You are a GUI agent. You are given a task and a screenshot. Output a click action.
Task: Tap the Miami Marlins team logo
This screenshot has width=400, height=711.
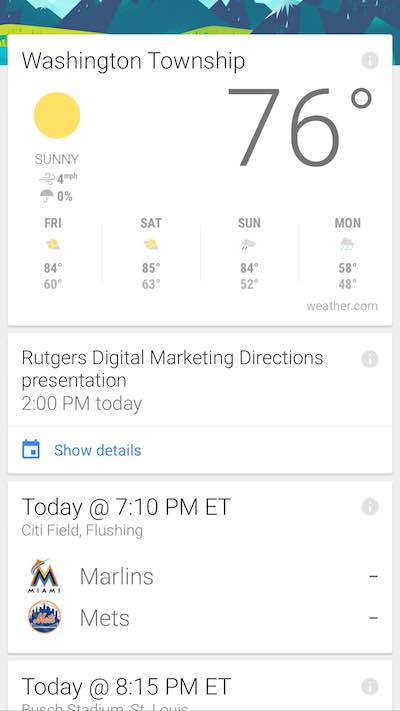coord(44,576)
